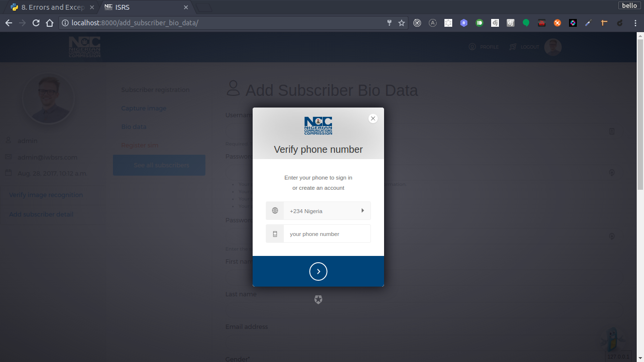The height and width of the screenshot is (362, 644).
Task: Switch to the Errors and Exceptions tab
Action: 49,7
